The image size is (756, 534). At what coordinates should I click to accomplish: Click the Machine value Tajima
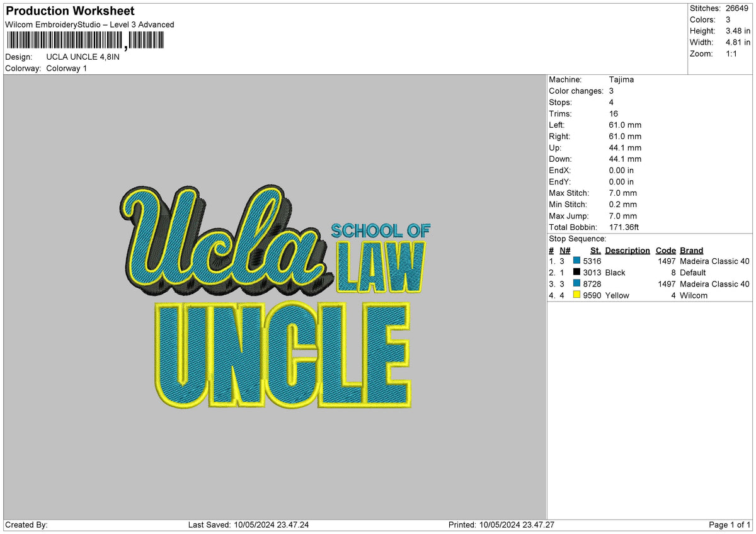click(x=621, y=79)
